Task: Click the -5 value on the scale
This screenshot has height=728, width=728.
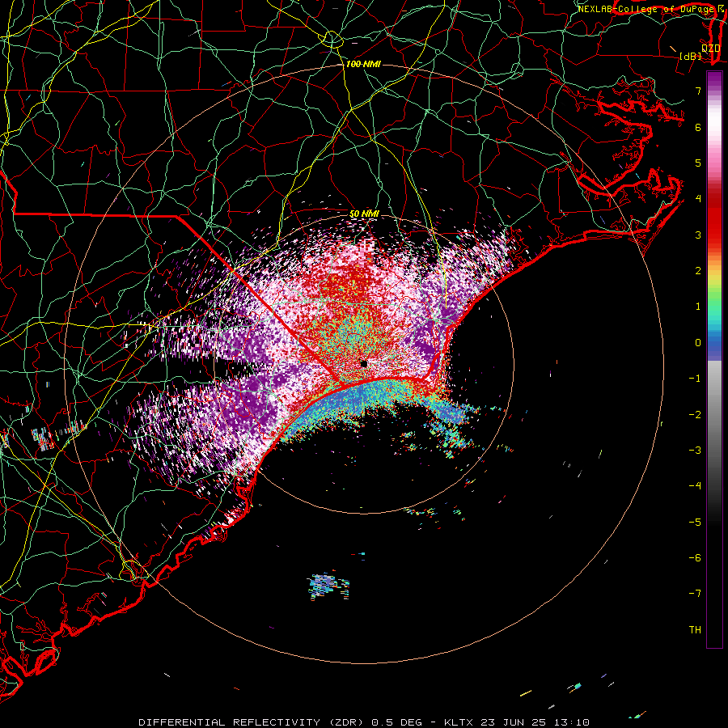Action: (695, 523)
